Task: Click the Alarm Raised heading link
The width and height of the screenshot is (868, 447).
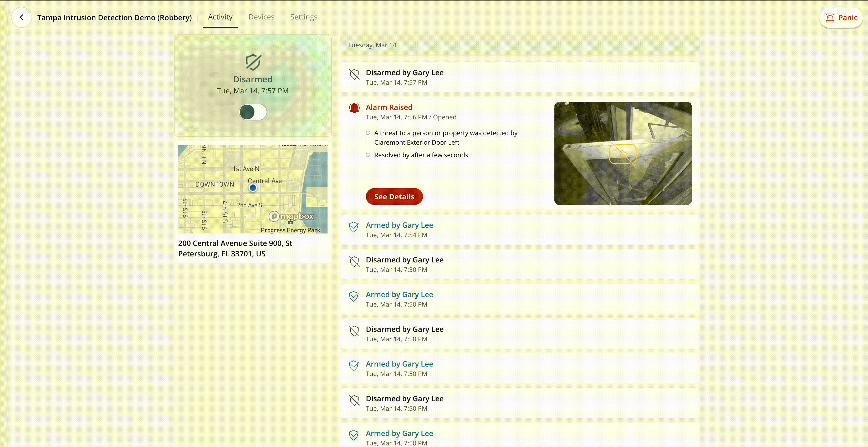Action: [x=389, y=107]
